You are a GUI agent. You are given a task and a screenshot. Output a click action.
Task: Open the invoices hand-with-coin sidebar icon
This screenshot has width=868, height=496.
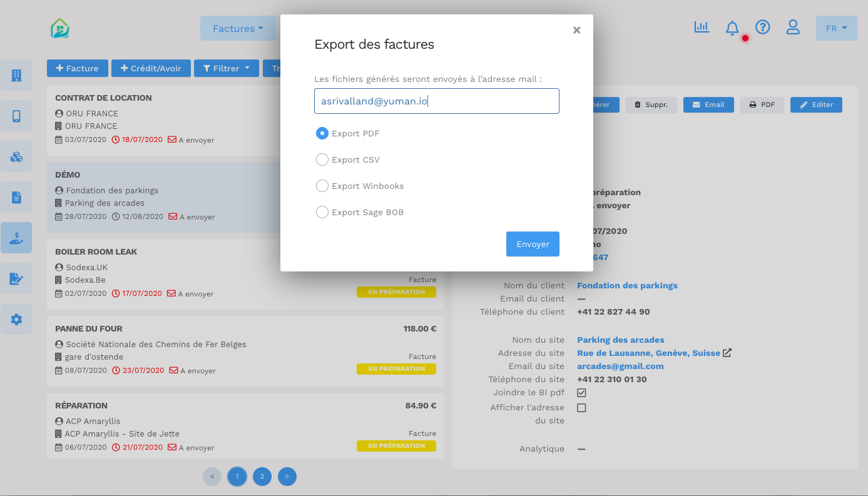coord(16,238)
